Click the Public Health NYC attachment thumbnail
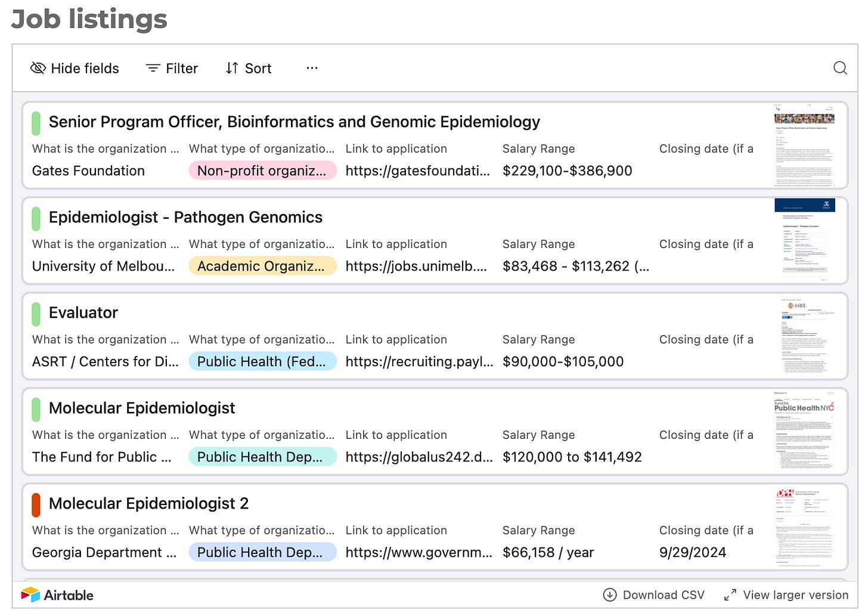 pyautogui.click(x=804, y=432)
